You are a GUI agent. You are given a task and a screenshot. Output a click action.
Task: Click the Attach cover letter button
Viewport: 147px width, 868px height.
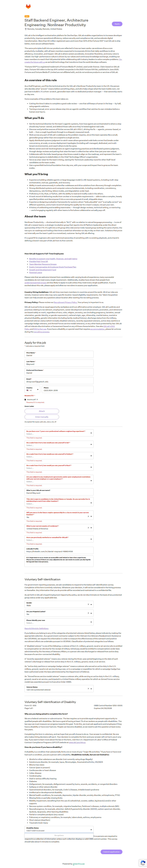point(42,411)
